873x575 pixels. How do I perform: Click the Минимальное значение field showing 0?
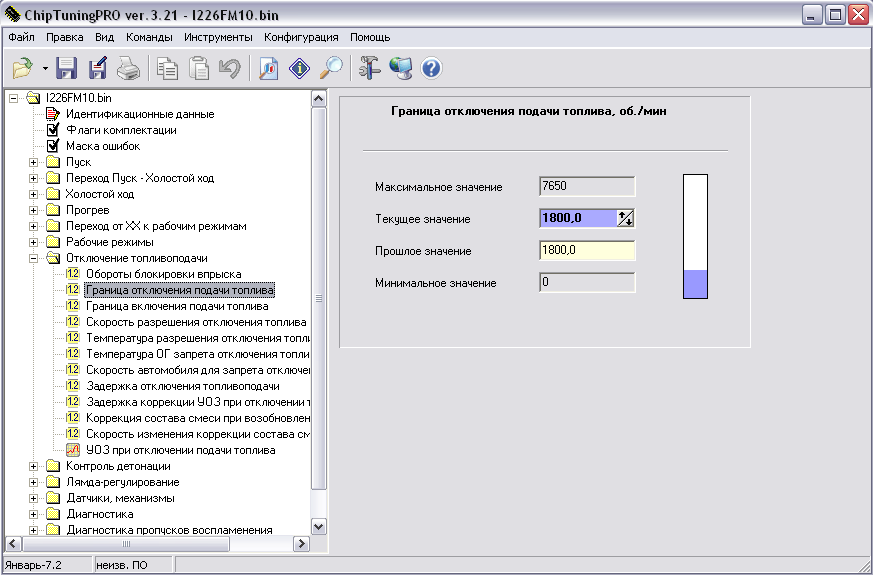(587, 282)
